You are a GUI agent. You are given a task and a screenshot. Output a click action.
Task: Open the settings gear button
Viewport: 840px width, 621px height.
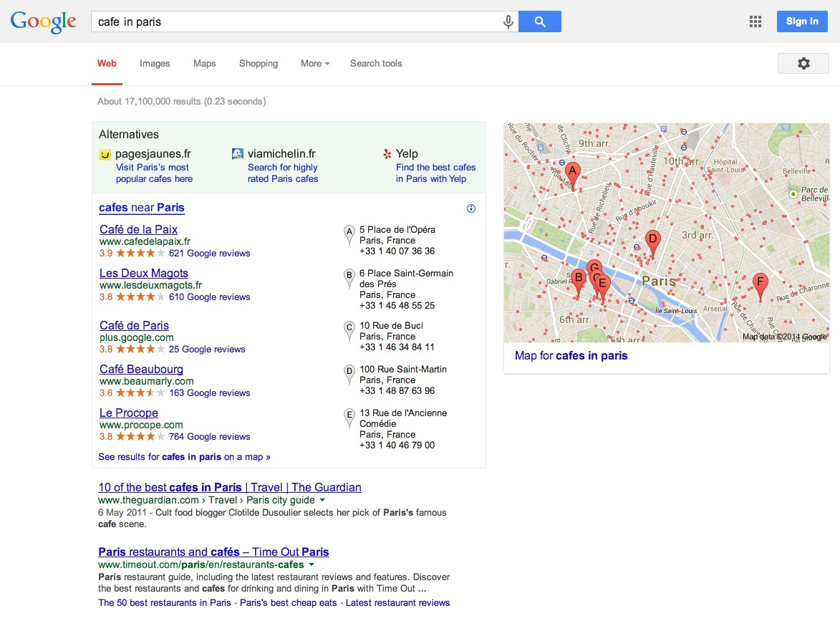[x=803, y=64]
